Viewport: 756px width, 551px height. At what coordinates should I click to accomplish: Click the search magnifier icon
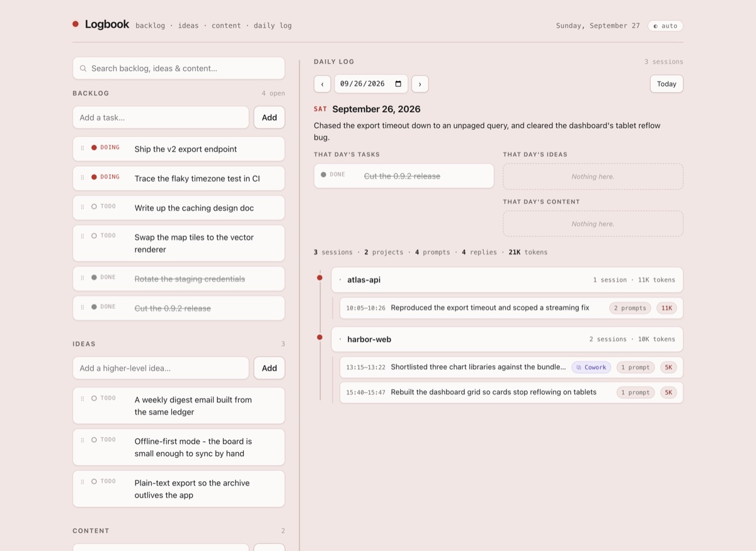83,69
